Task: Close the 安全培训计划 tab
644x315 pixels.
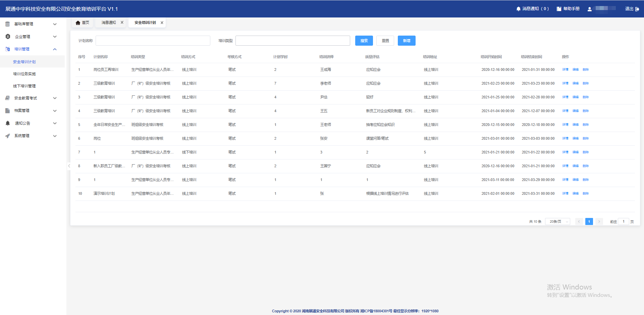Action: (162, 23)
